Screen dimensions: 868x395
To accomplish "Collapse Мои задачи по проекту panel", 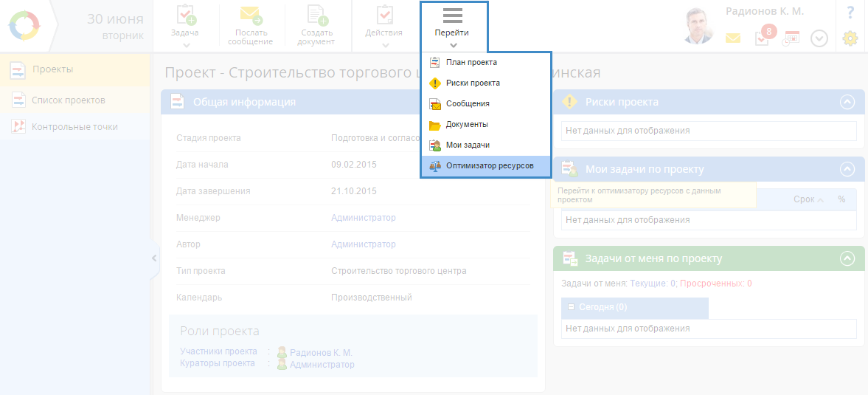I will pos(847,169).
